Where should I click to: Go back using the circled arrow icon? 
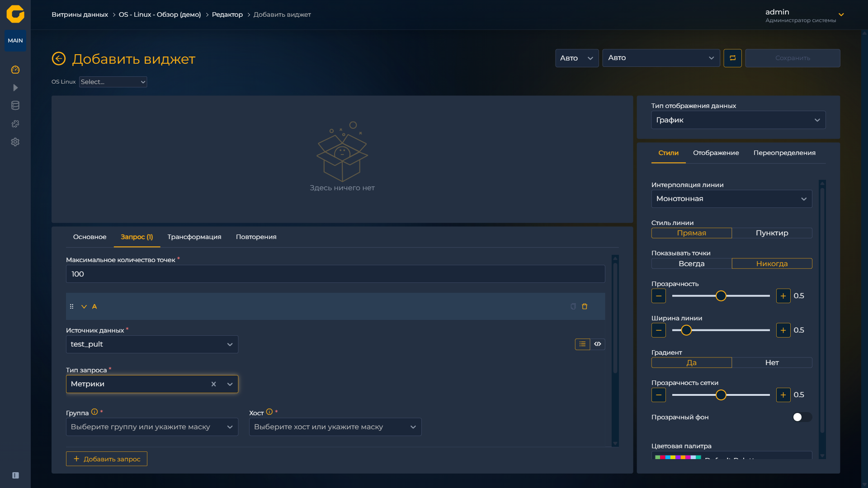(59, 59)
